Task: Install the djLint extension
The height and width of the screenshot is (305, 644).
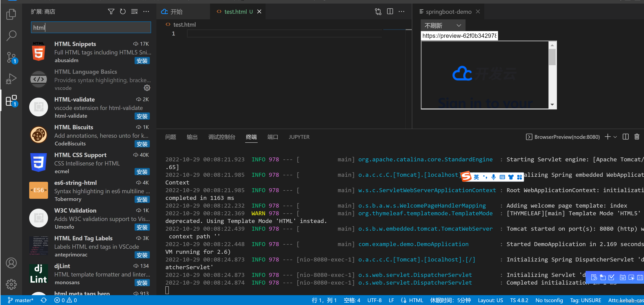Action: click(x=142, y=282)
